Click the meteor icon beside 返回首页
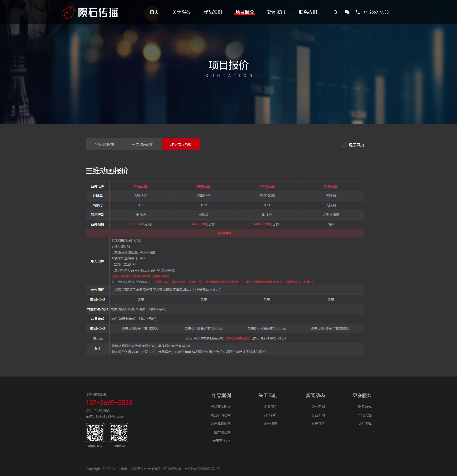This screenshot has width=457, height=476. 343,145
